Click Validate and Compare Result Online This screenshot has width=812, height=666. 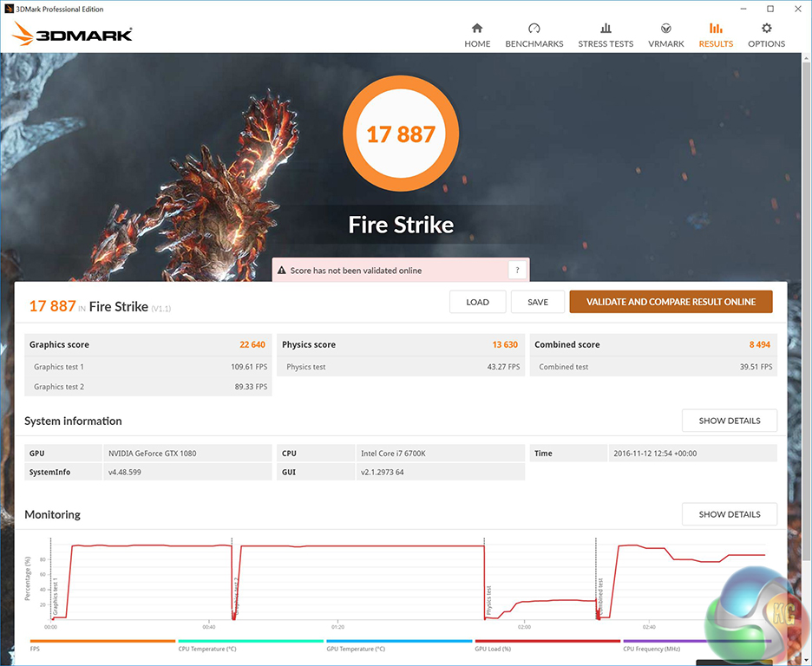[x=671, y=302]
